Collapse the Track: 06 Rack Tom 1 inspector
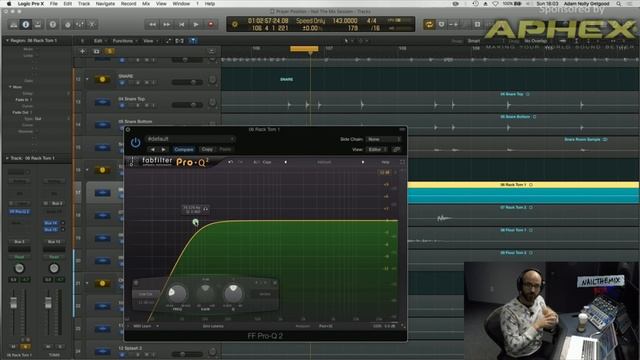This screenshot has height=360, width=640. pos(7,158)
